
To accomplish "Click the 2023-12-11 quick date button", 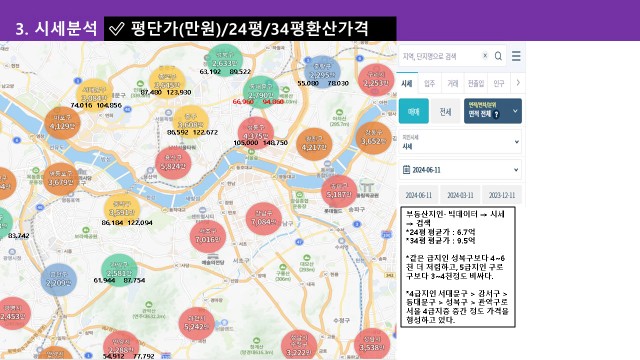I will coord(502,195).
